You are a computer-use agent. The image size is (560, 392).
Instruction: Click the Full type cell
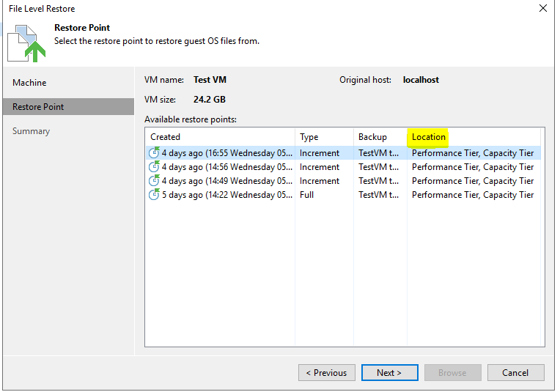306,195
